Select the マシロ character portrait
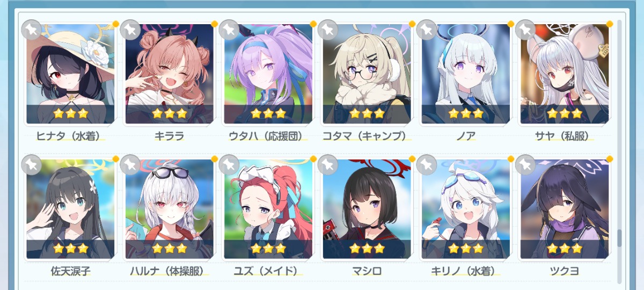 [x=367, y=209]
